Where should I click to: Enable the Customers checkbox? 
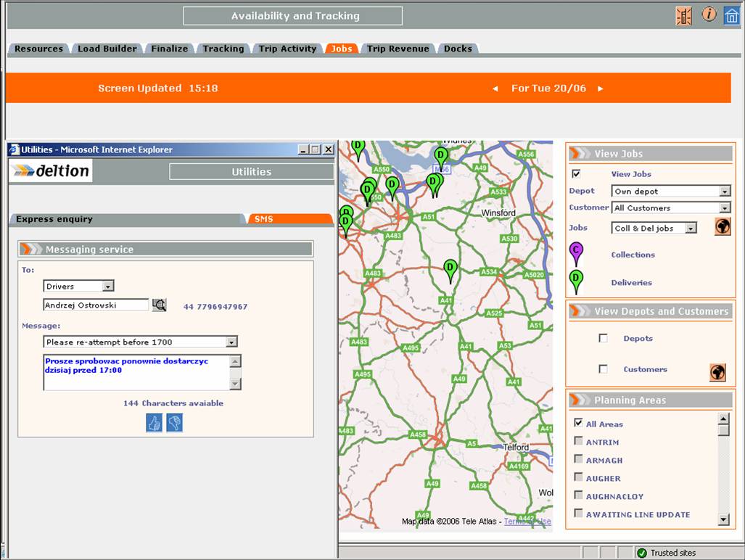(603, 368)
